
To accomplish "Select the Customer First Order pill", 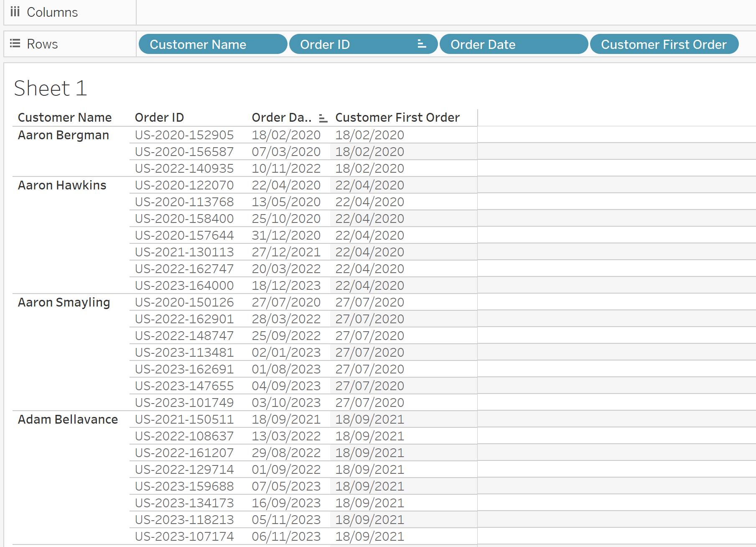I will point(664,44).
